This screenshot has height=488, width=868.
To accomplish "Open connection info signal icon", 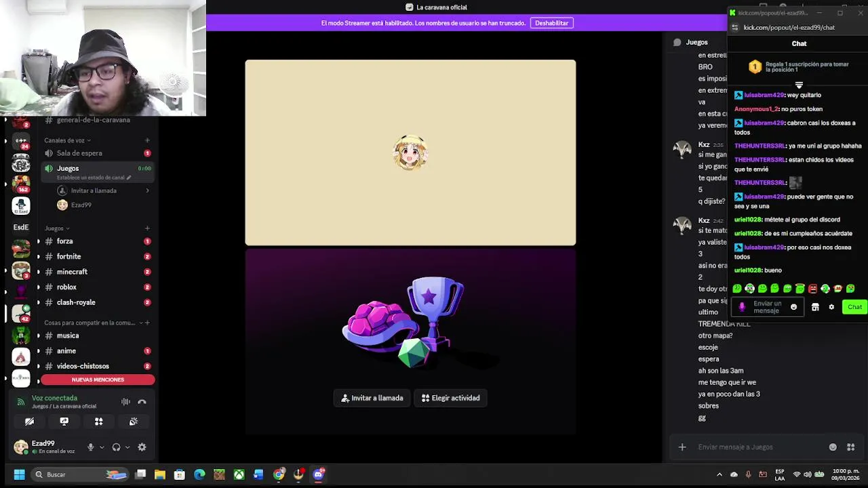I will (x=20, y=402).
